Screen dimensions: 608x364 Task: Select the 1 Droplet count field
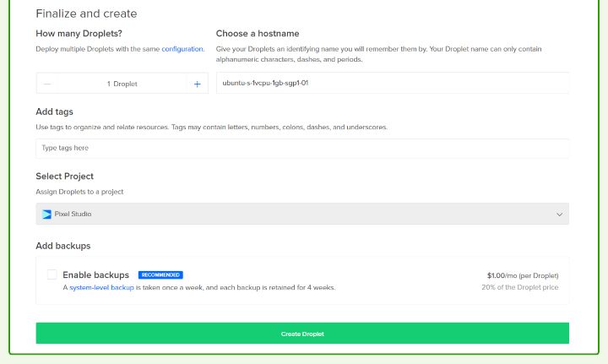122,84
